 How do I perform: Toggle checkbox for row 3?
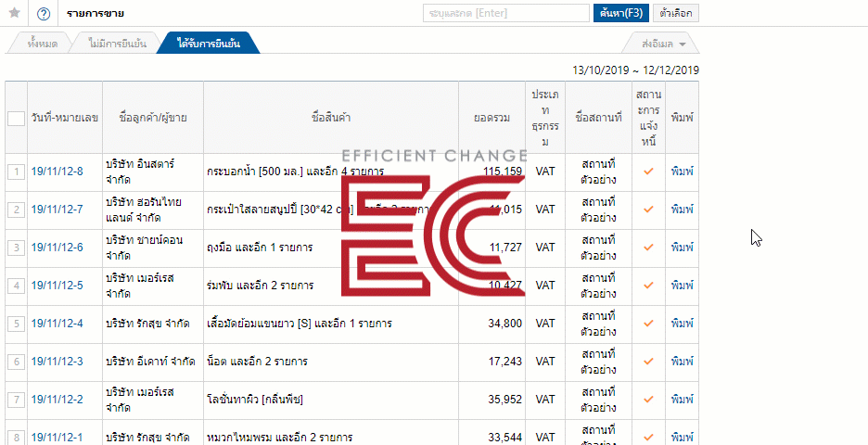(x=16, y=248)
